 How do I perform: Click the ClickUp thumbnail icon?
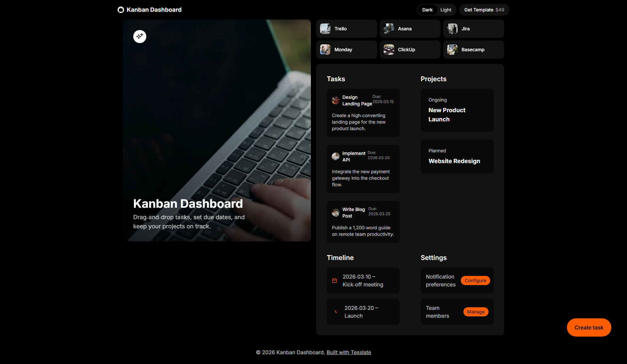pos(389,50)
